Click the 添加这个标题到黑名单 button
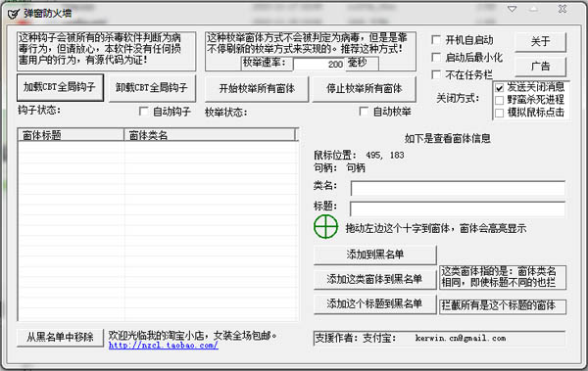The width and height of the screenshot is (588, 371). tap(375, 303)
